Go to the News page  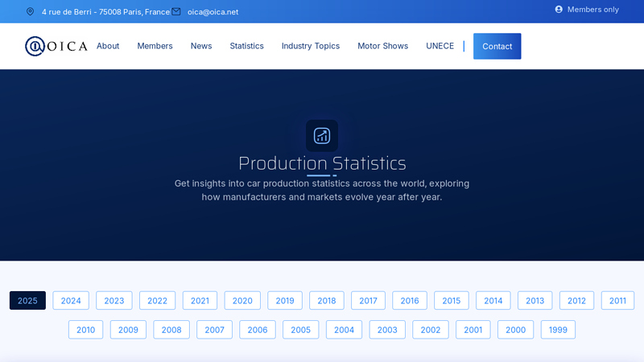coord(201,46)
